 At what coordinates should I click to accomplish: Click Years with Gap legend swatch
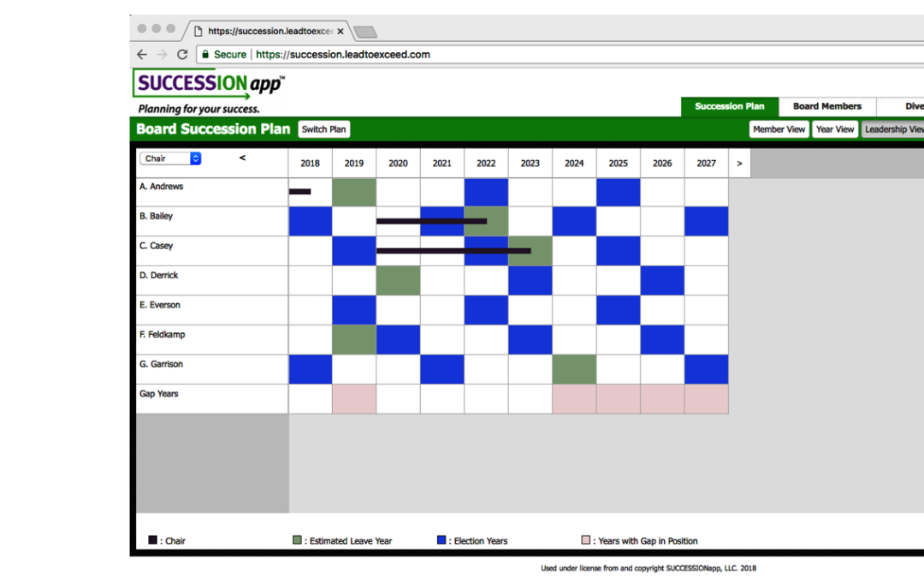(586, 539)
